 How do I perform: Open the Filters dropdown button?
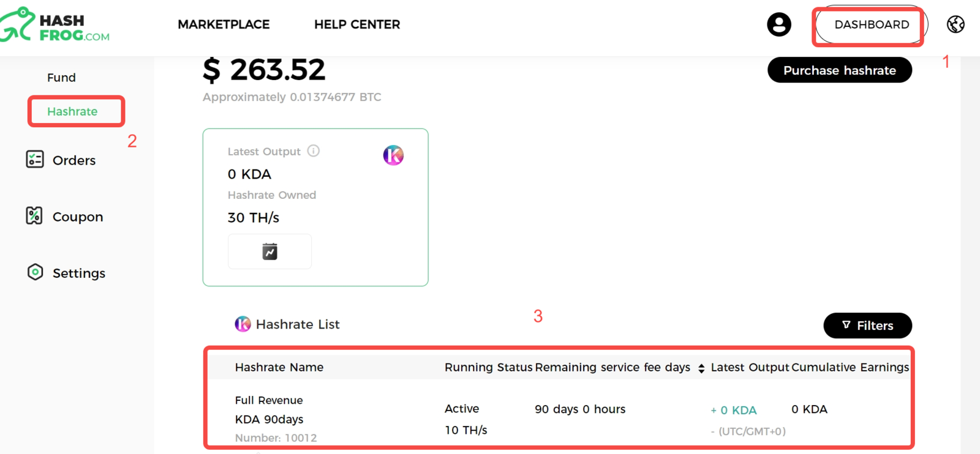(x=867, y=326)
